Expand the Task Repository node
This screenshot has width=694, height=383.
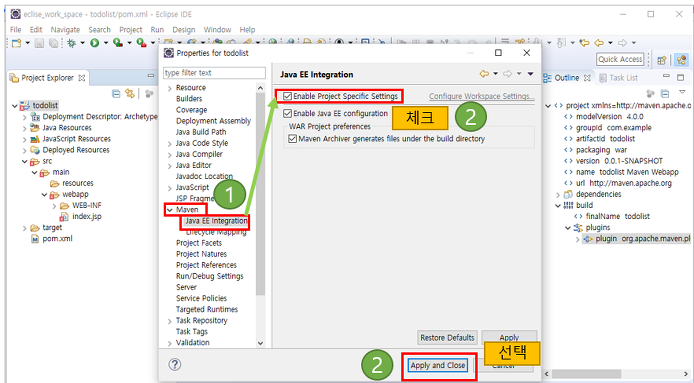(170, 321)
